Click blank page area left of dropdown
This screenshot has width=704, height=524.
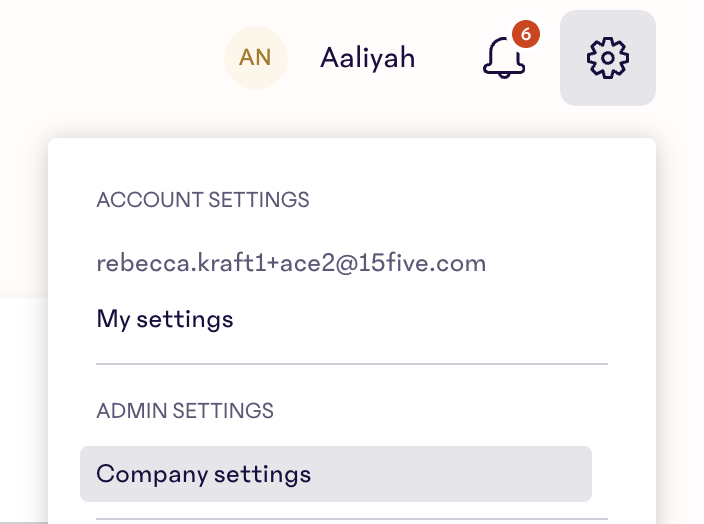(22, 400)
